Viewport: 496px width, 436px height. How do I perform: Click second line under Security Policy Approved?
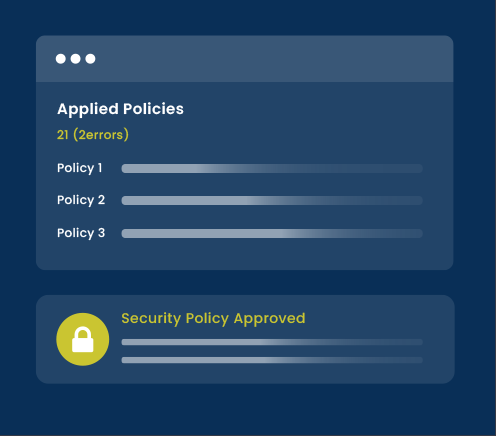[x=272, y=360]
